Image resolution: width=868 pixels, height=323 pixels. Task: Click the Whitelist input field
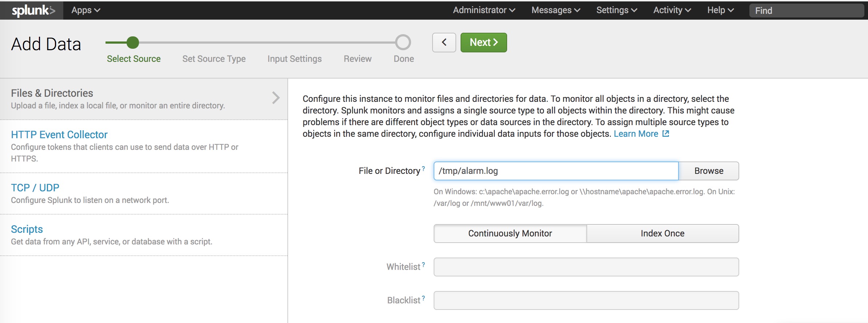[586, 267]
